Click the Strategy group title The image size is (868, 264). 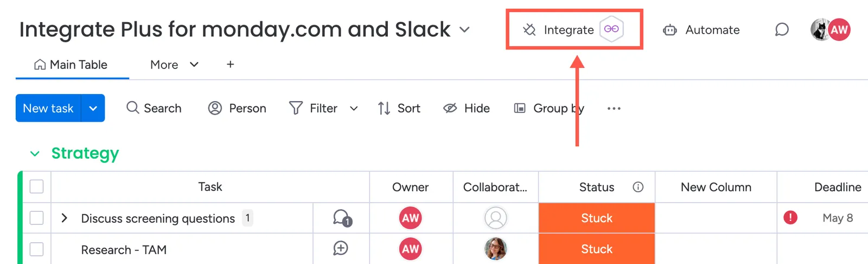[85, 154]
